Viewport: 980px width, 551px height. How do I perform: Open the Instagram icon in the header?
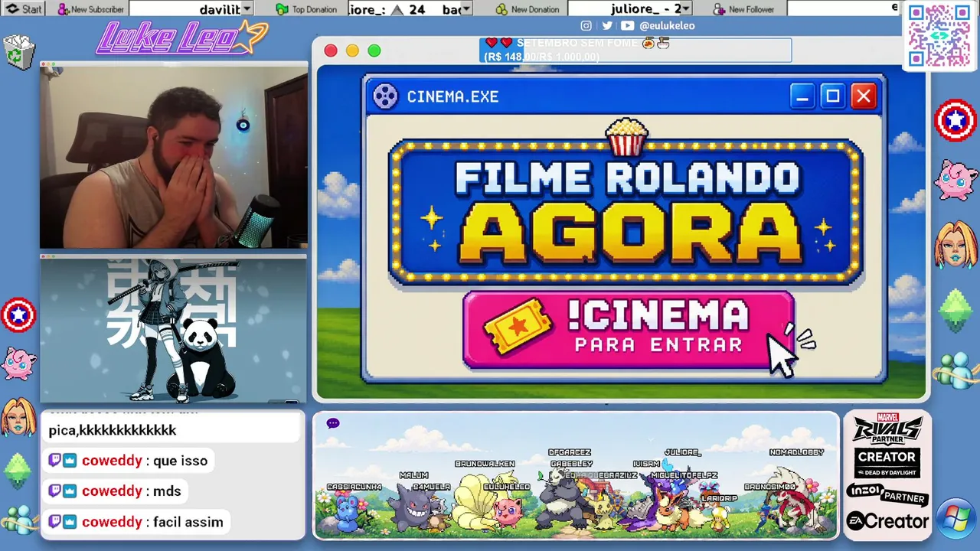click(x=586, y=25)
